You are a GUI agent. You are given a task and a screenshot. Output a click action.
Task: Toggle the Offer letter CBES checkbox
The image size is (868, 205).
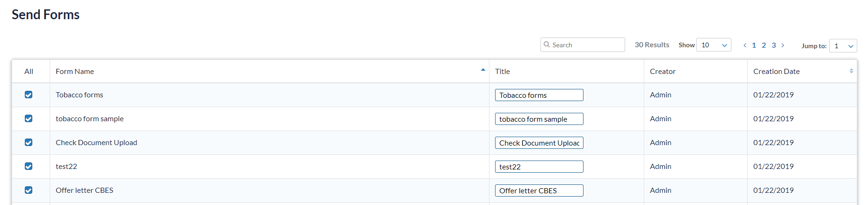[29, 190]
